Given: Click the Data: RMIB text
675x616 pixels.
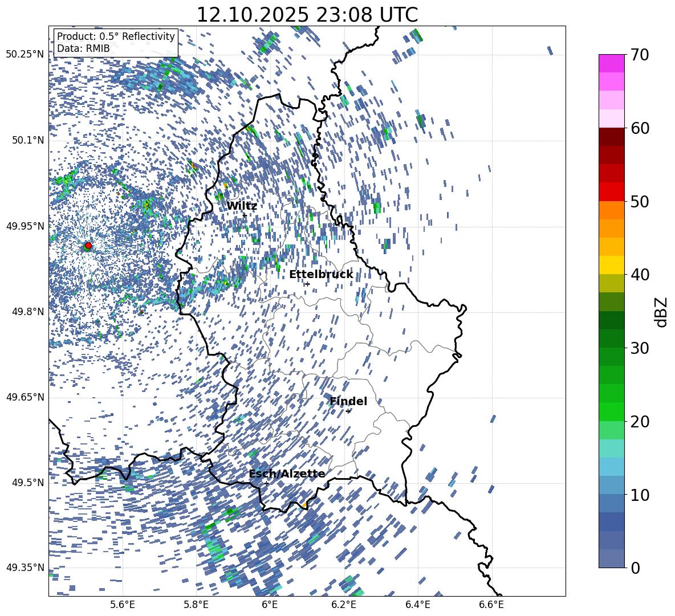Looking at the screenshot, I should click(x=83, y=48).
